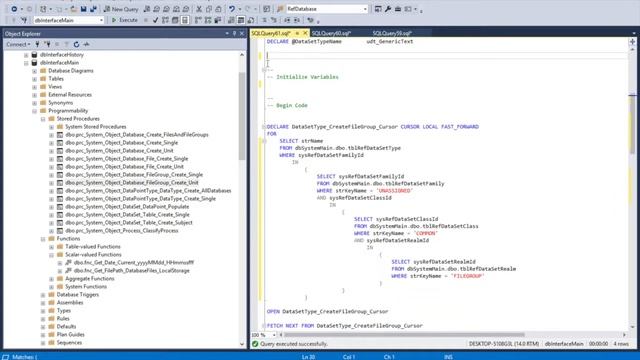Screen dimensions: 640x360
Task: Click the Paste clipboard icon
Action: pyautogui.click(x=218, y=9)
